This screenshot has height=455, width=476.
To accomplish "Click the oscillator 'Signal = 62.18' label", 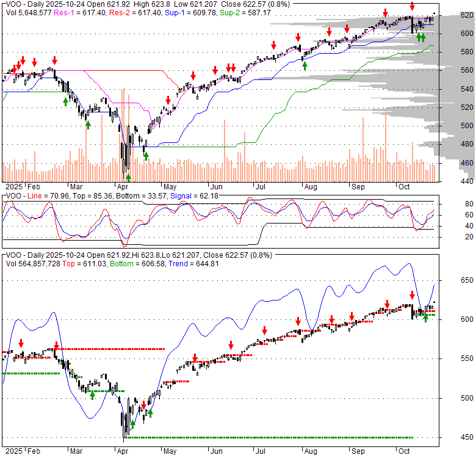I will coord(194,196).
